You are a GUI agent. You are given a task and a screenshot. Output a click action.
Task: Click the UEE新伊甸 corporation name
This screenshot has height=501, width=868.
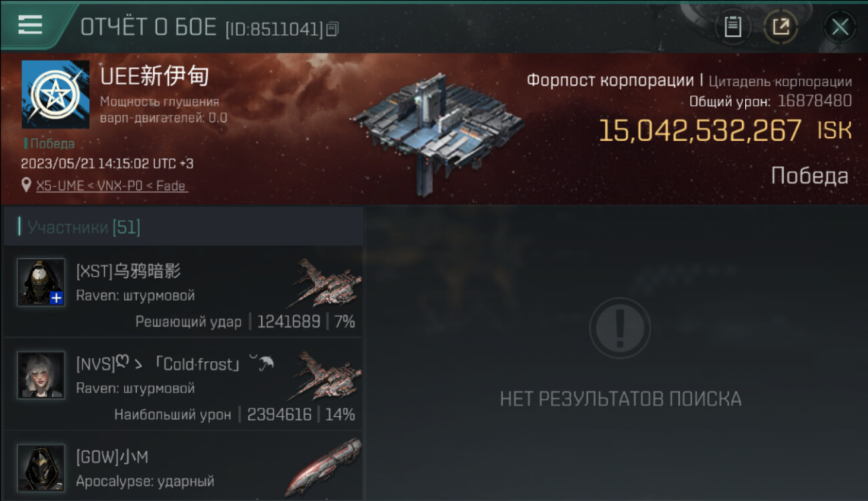click(155, 76)
